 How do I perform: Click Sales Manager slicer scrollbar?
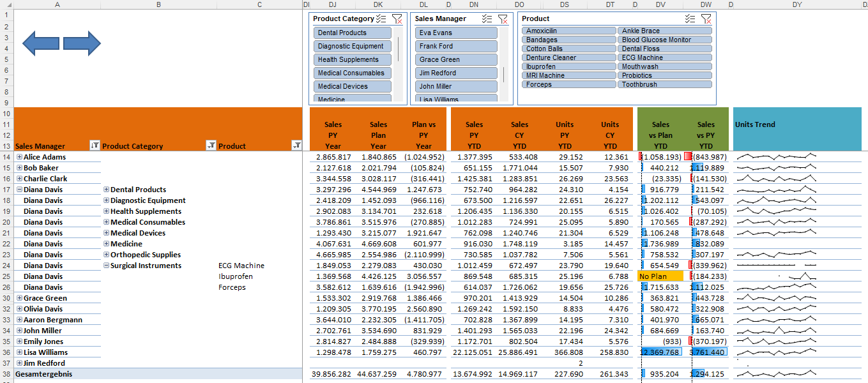coord(504,75)
